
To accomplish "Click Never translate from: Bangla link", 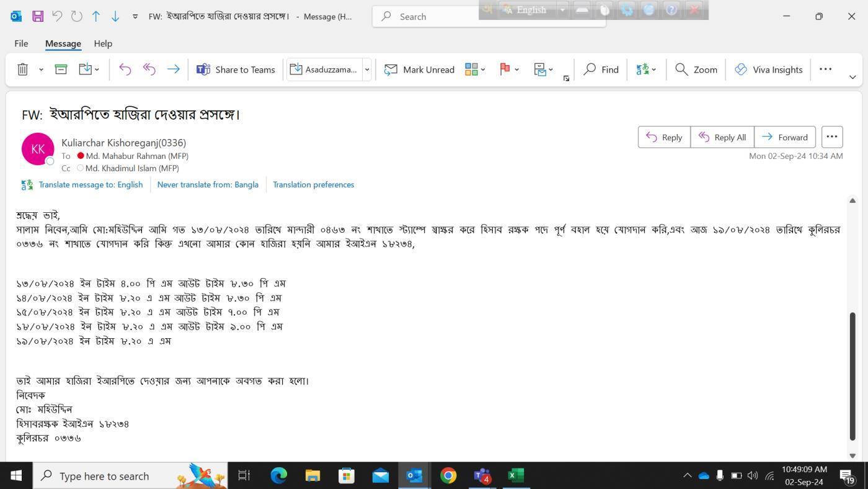I will [208, 184].
